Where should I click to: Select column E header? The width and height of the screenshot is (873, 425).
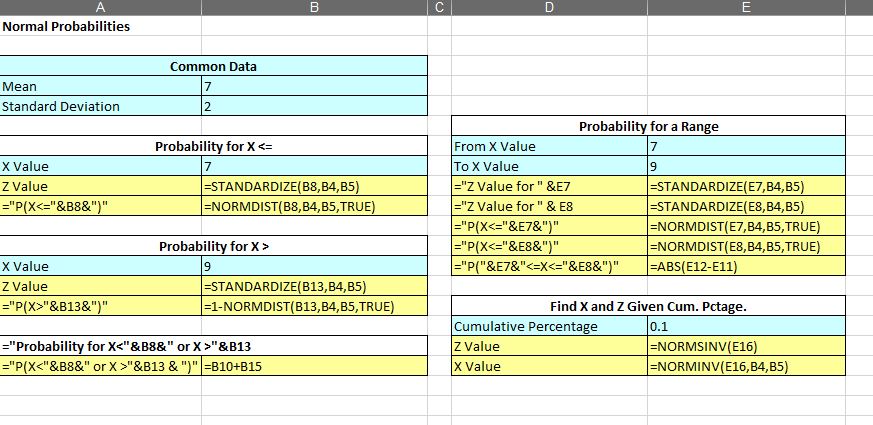click(x=746, y=7)
